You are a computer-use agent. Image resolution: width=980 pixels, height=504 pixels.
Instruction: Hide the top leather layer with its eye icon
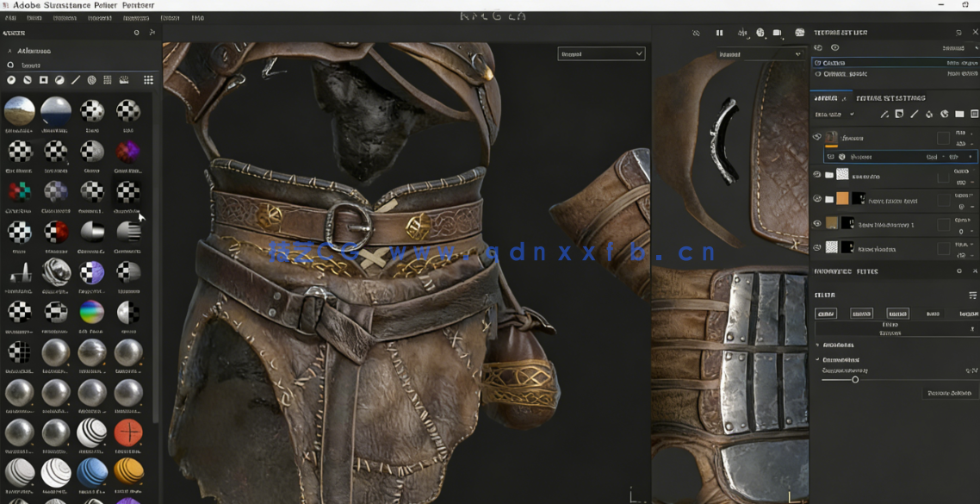(816, 136)
